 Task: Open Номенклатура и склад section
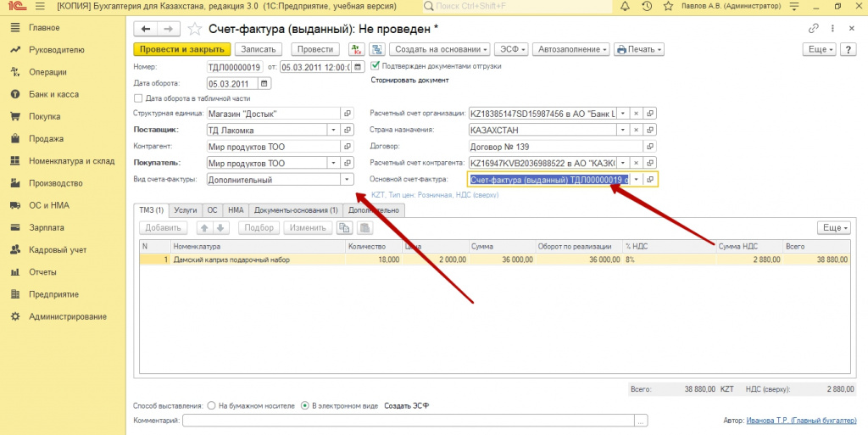point(71,161)
